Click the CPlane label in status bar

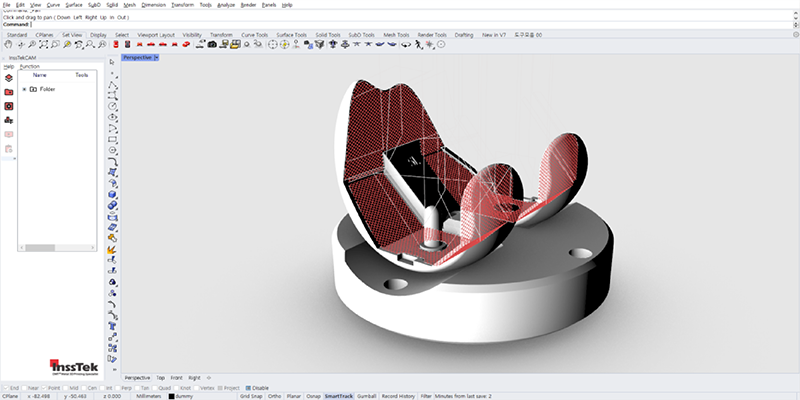tap(10, 396)
